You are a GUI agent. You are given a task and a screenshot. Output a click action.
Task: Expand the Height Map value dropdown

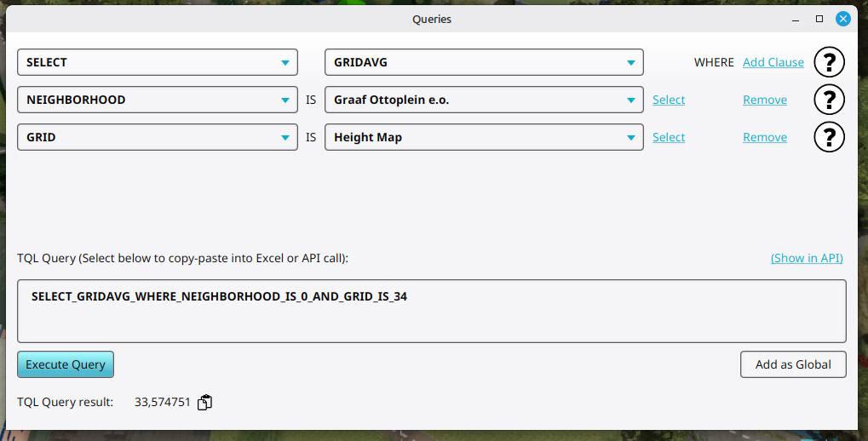click(x=484, y=137)
